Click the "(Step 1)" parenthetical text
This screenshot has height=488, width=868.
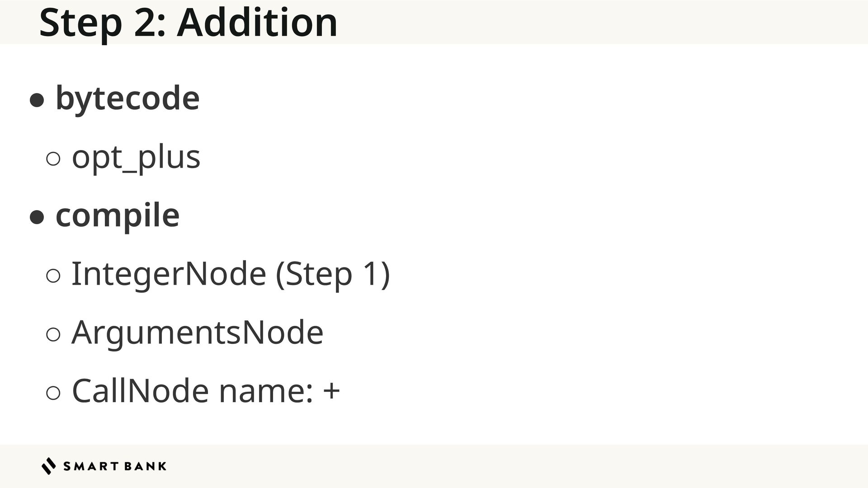click(x=333, y=274)
